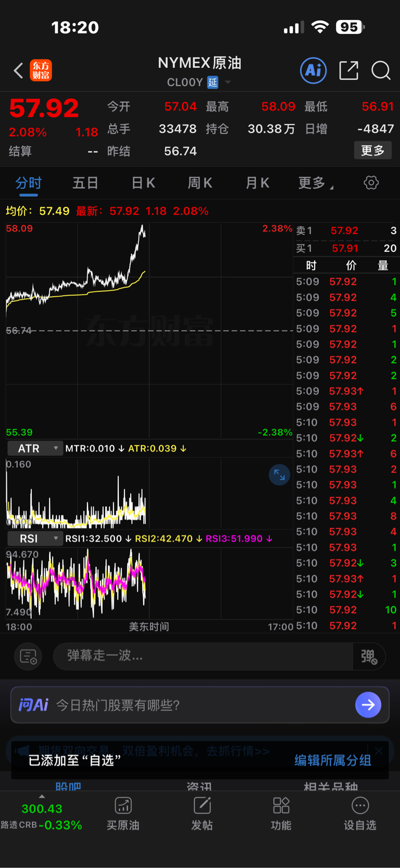Tap the 日增 -4847 value
Image resolution: width=400 pixels, height=868 pixels.
click(x=376, y=129)
